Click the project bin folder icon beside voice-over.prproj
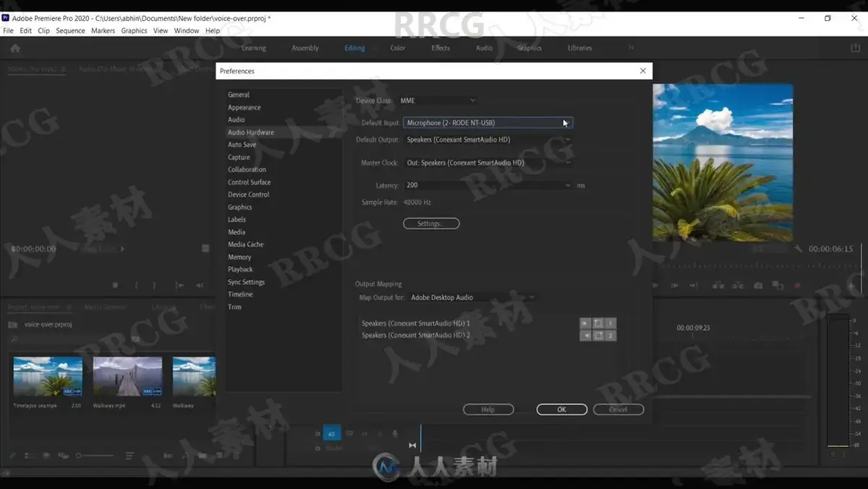The width and height of the screenshot is (868, 489). point(13,325)
